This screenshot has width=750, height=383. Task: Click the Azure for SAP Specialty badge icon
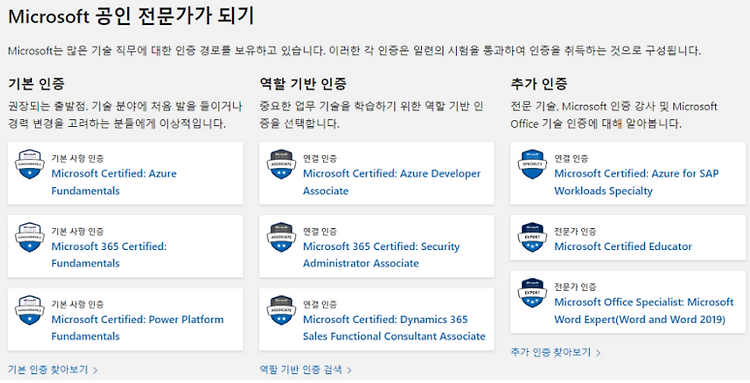(x=532, y=164)
